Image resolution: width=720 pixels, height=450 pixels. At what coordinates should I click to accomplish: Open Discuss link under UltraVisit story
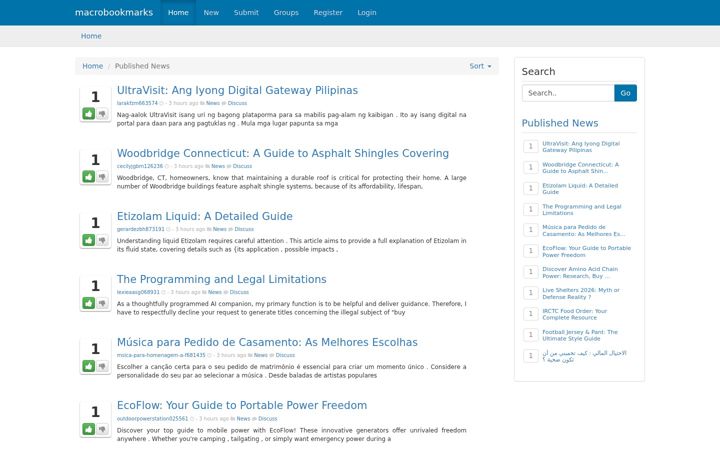(x=237, y=103)
